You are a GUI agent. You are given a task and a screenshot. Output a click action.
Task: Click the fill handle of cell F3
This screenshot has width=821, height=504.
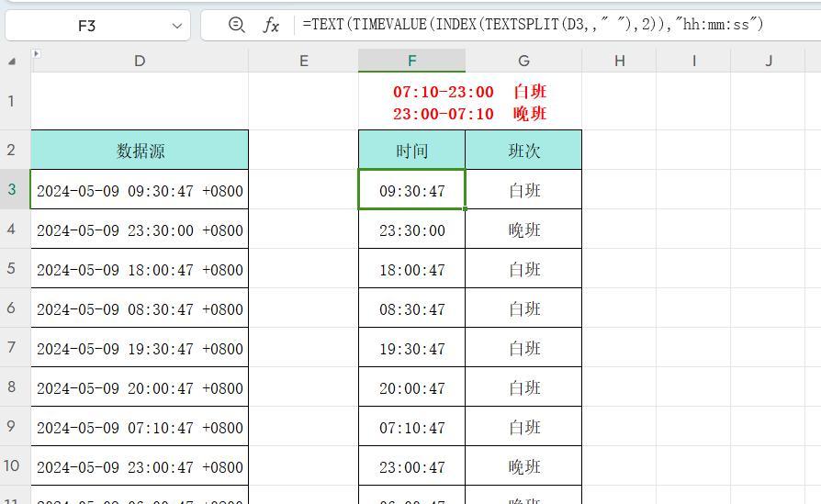tap(465, 208)
